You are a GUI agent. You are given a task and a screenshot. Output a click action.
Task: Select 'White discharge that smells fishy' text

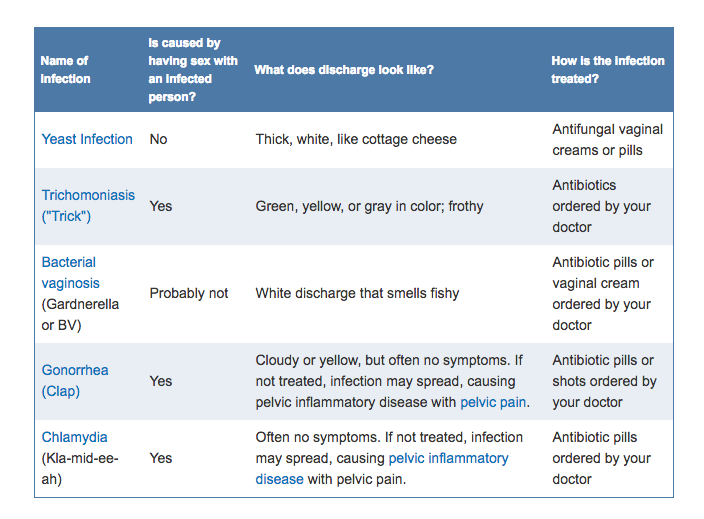click(x=357, y=293)
